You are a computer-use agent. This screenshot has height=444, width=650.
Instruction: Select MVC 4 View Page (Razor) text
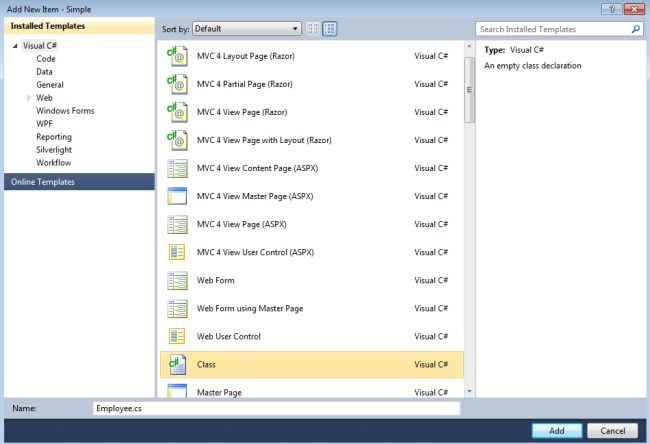click(x=242, y=112)
